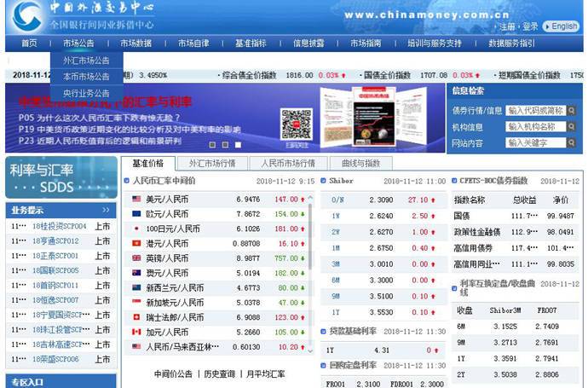The width and height of the screenshot is (588, 388).
Task: Open the 曲线与指数 tab
Action: tap(360, 163)
